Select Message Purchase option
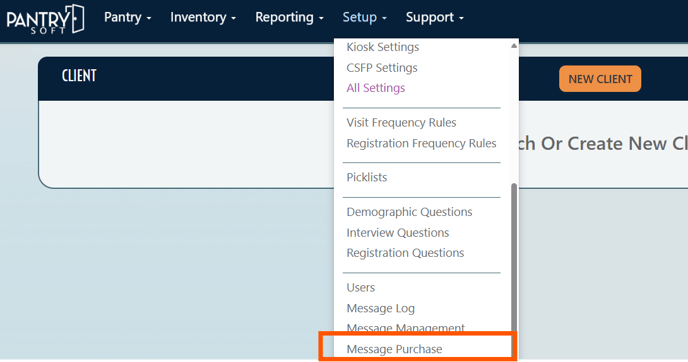 (x=394, y=349)
